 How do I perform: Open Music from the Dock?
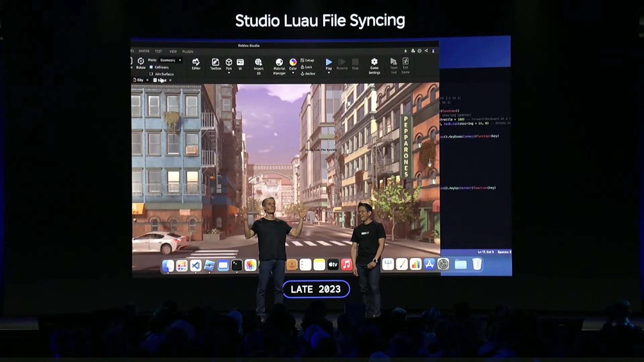[347, 264]
